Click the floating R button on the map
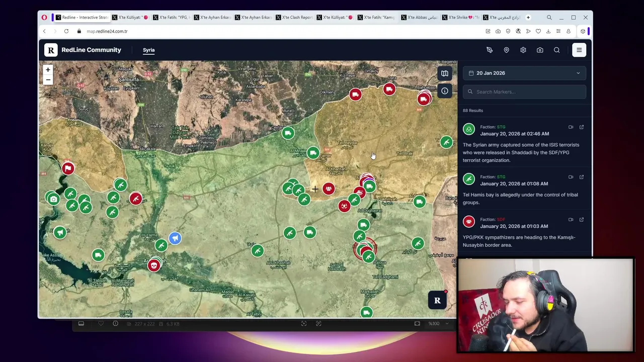644x362 pixels. click(x=437, y=300)
